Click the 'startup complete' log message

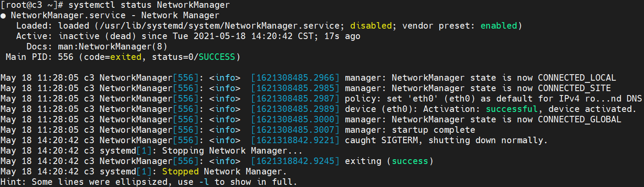(433, 130)
